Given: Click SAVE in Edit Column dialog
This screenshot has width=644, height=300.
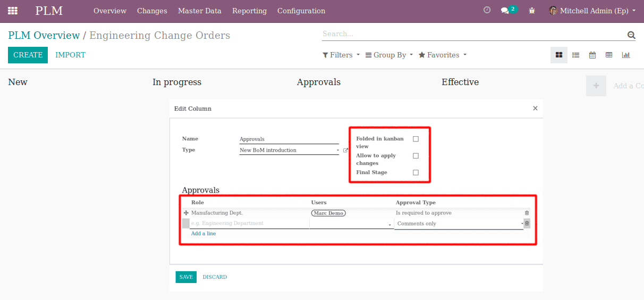Looking at the screenshot, I should [186, 277].
